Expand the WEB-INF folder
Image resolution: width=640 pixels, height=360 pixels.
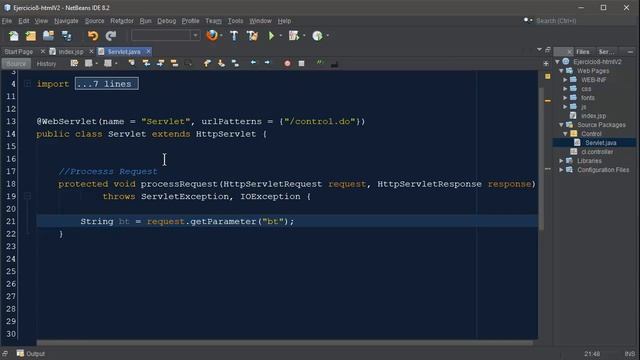(566, 80)
